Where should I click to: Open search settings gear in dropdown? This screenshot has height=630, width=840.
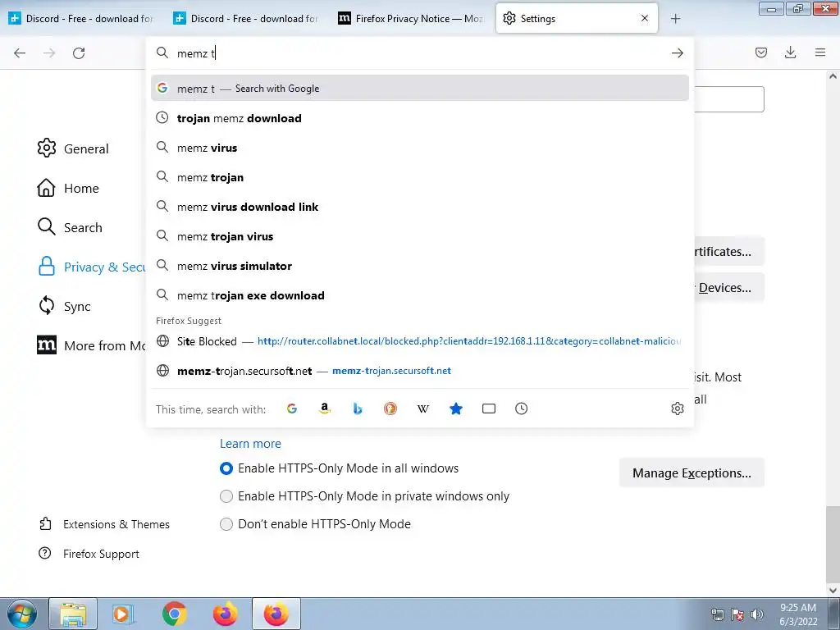coord(677,409)
